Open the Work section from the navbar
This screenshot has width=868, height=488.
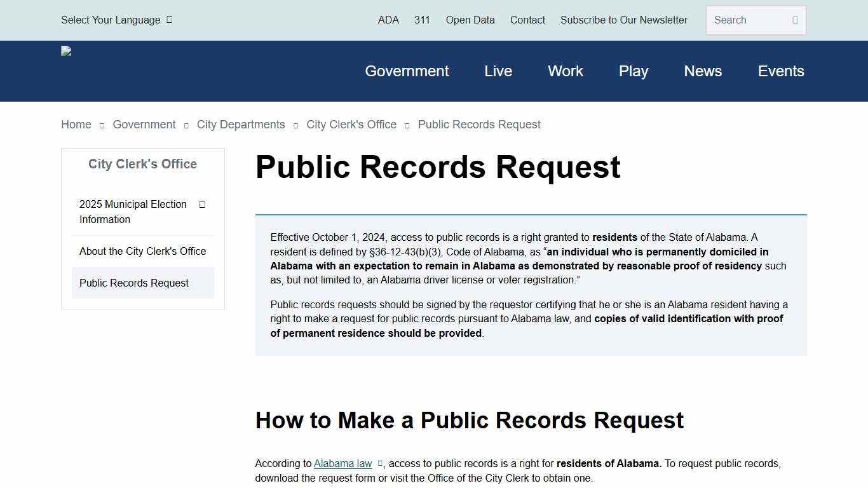(x=565, y=71)
